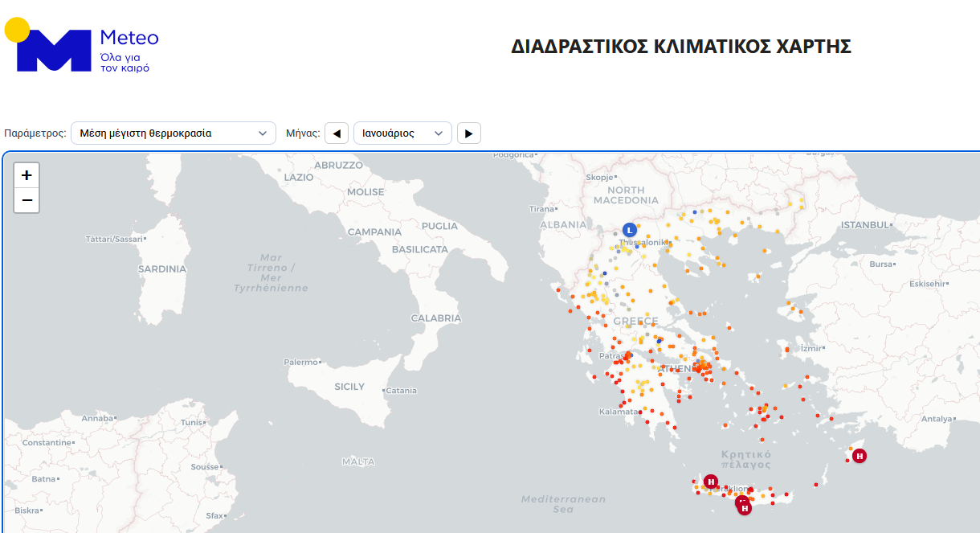This screenshot has height=533, width=980.
Task: Click the Kalamata label on the map
Action: point(618,412)
